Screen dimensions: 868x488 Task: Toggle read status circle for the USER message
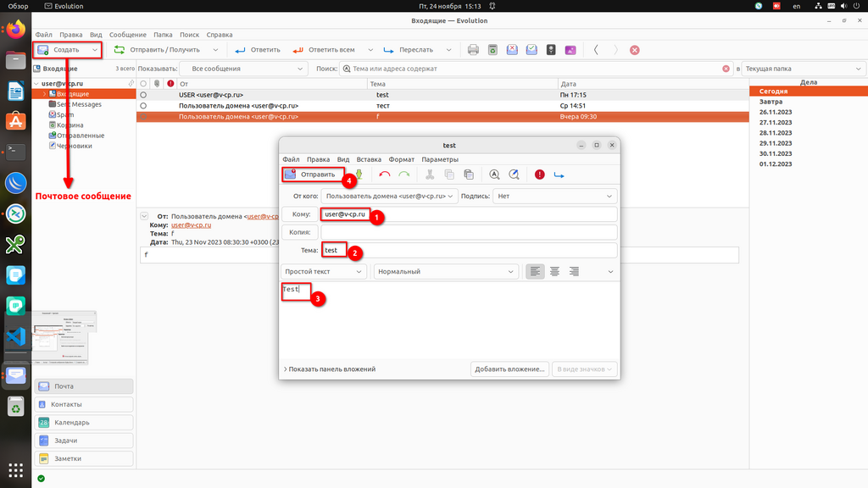(143, 95)
